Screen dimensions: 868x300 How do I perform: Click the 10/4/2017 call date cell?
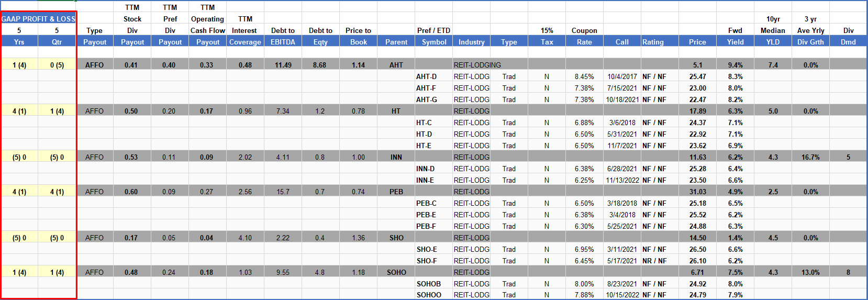[x=622, y=76]
